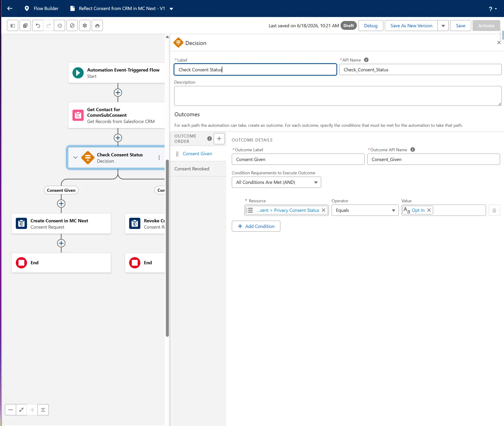This screenshot has width=504, height=426.
Task: Click the Outcome API Name info icon
Action: pyautogui.click(x=413, y=150)
